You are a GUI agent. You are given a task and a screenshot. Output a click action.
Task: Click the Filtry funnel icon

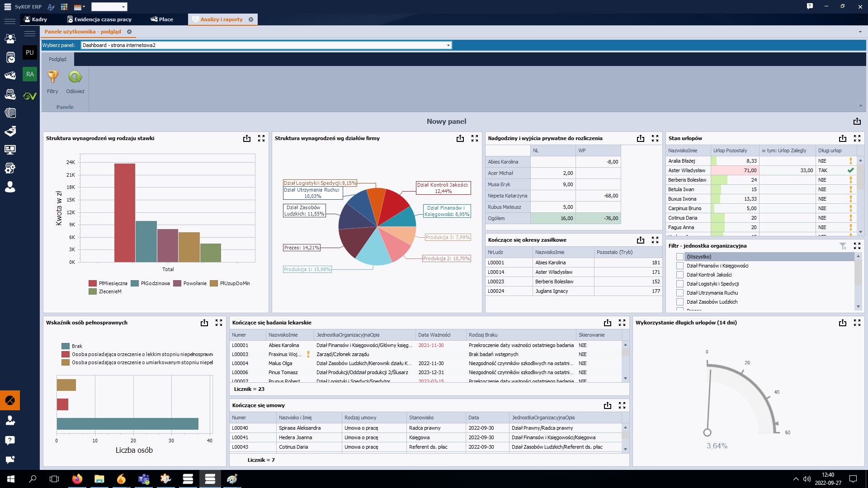coord(53,77)
